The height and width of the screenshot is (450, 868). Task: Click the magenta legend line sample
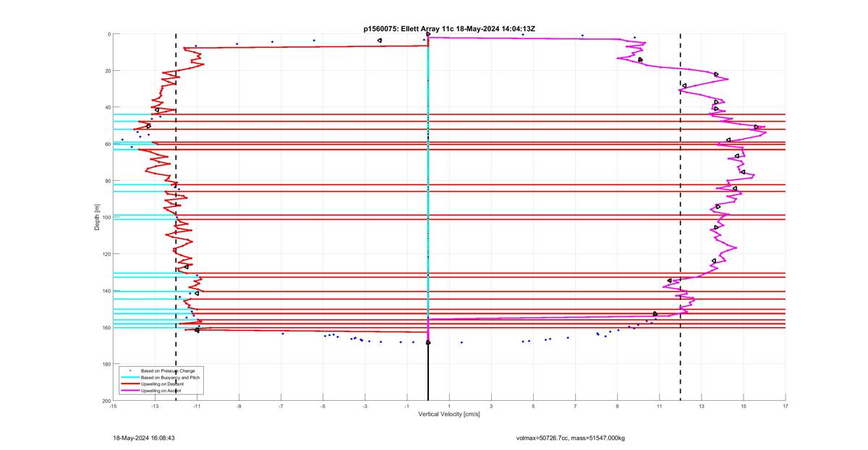tap(129, 391)
